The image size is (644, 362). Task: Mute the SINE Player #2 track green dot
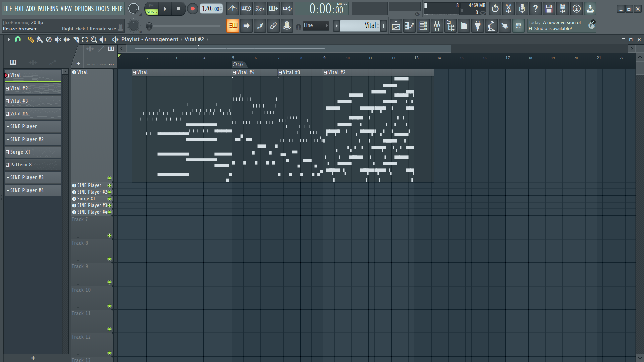tap(109, 192)
